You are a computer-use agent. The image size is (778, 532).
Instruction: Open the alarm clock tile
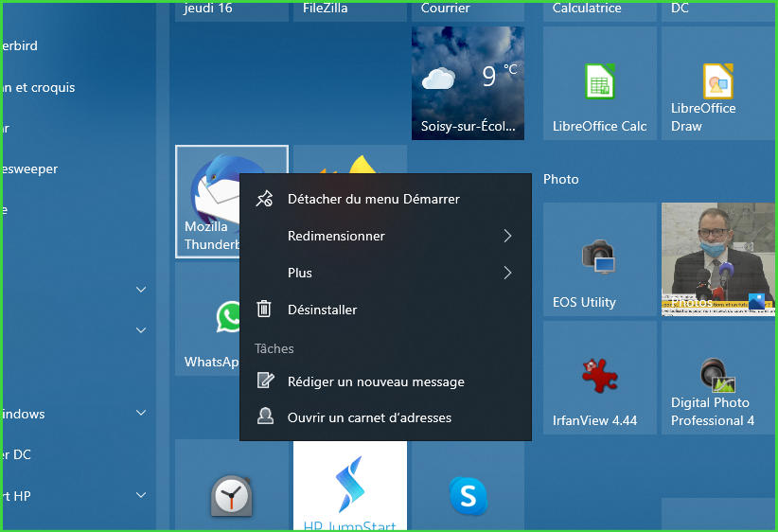[x=231, y=494]
